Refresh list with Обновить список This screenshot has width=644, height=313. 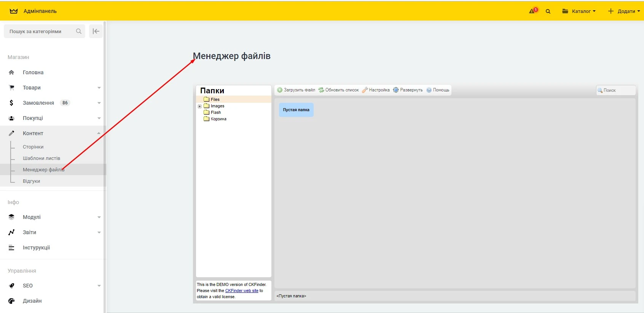(338, 90)
